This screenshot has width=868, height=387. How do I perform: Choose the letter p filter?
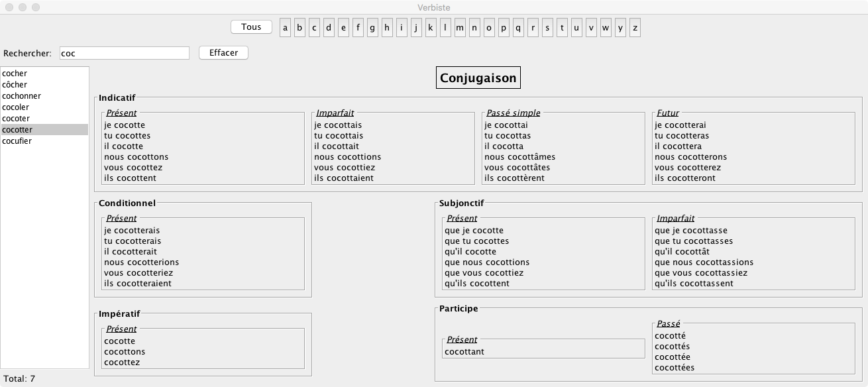tap(504, 28)
